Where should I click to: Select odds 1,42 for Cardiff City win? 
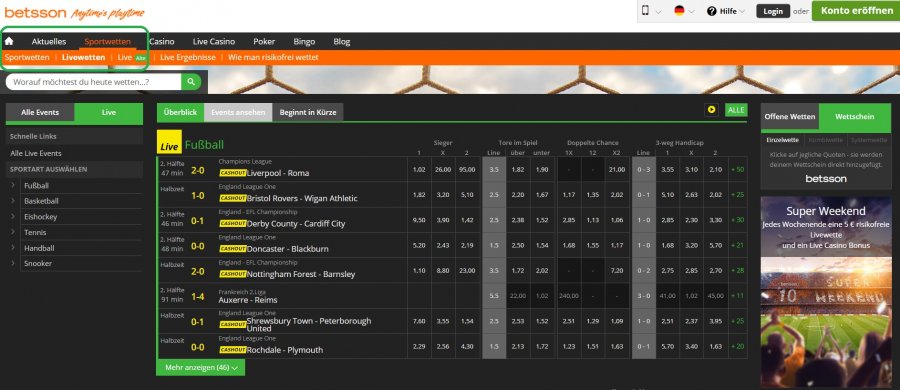pyautogui.click(x=467, y=220)
